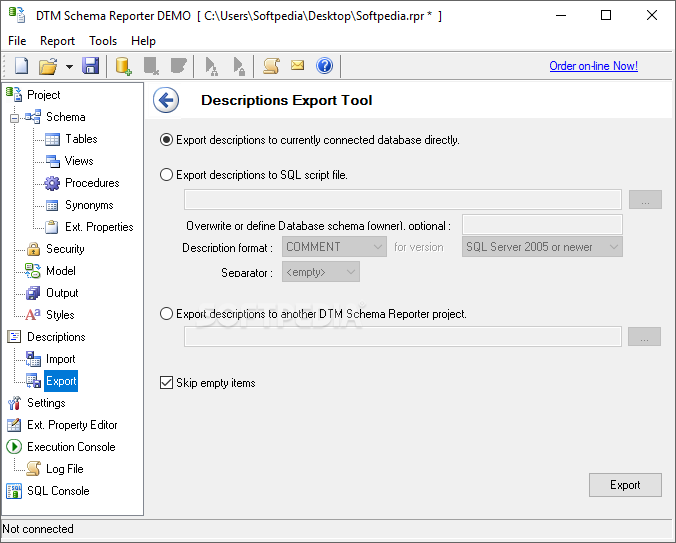Open the Separator <empty> dropdown
The width and height of the screenshot is (676, 543).
pos(321,272)
